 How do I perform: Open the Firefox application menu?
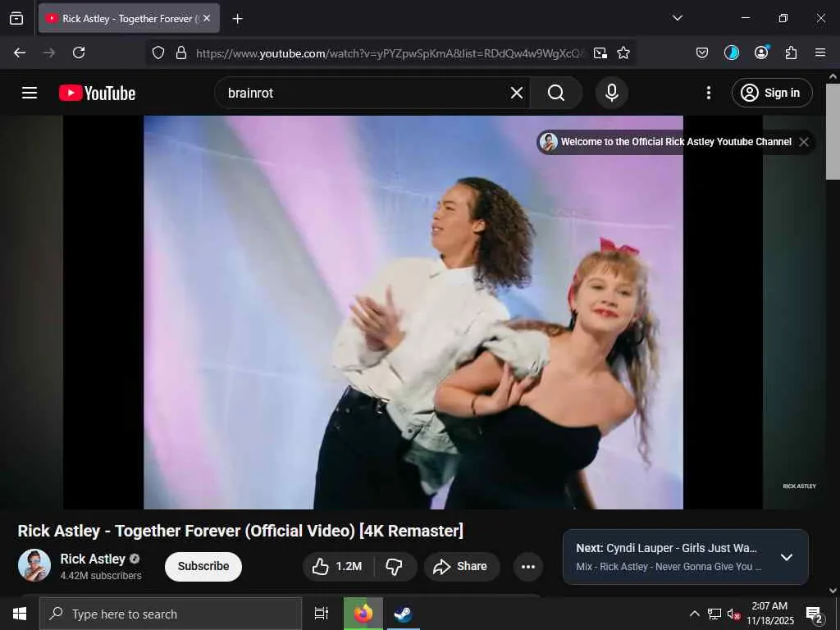[x=820, y=52]
